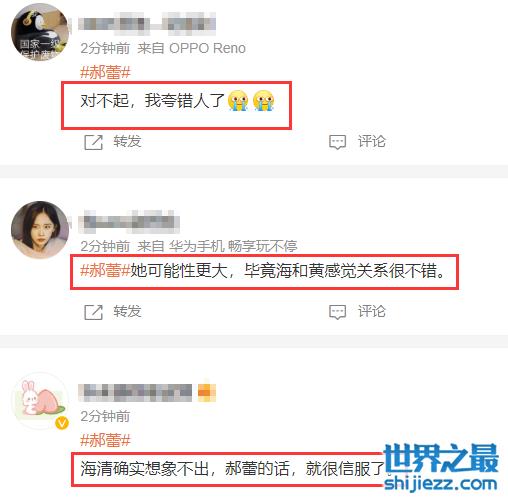This screenshot has width=508, height=498.
Task: Click the repost icon on the second post
Action: pyautogui.click(x=93, y=312)
